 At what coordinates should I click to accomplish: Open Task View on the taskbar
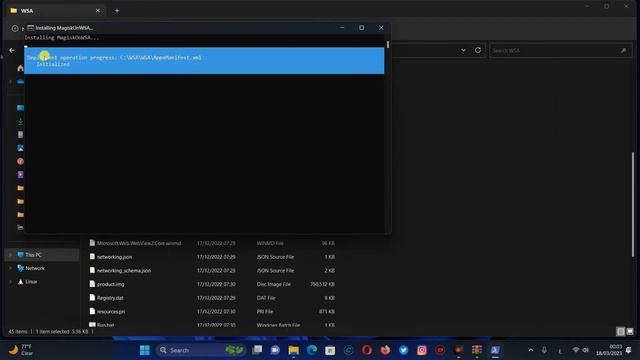pos(257,350)
